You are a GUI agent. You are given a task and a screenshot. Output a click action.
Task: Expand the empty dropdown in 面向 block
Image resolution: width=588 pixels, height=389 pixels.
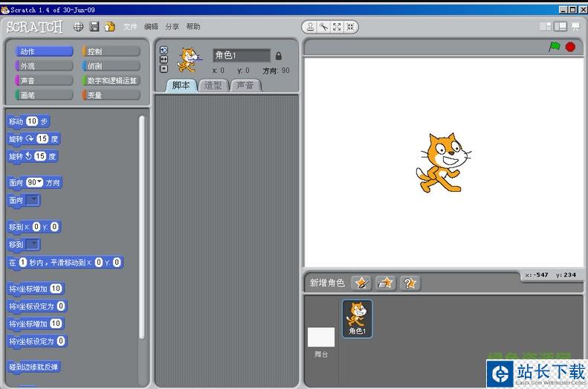click(33, 200)
